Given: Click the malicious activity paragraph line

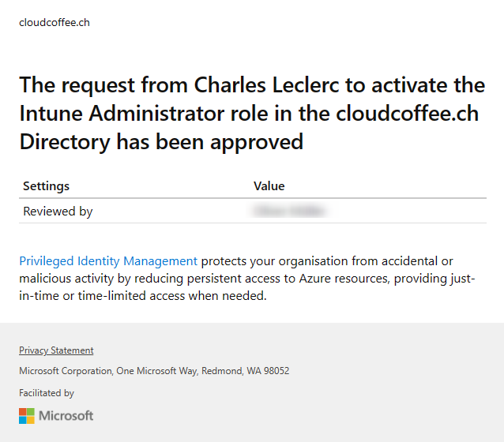Looking at the screenshot, I should coord(246,279).
